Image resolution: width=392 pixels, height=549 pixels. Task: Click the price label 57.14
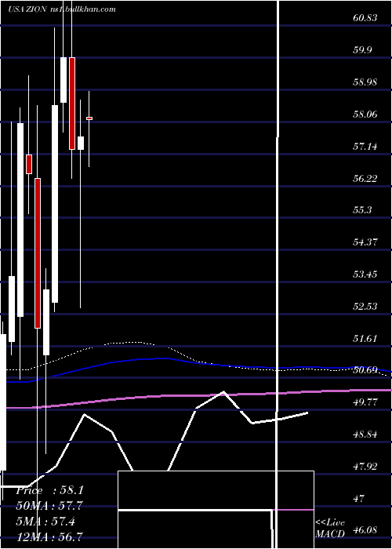pos(365,146)
